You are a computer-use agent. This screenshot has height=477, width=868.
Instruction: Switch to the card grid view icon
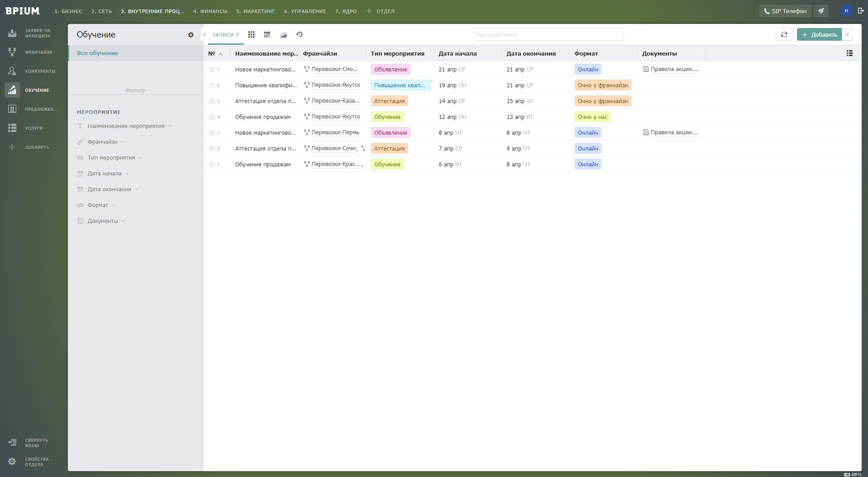pyautogui.click(x=251, y=35)
